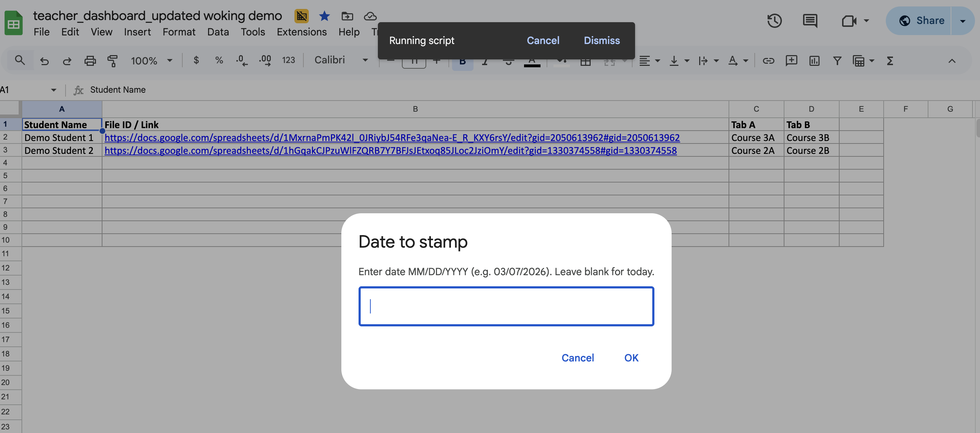980x433 pixels.
Task: Expand the Share button dropdown arrow
Action: [x=962, y=21]
